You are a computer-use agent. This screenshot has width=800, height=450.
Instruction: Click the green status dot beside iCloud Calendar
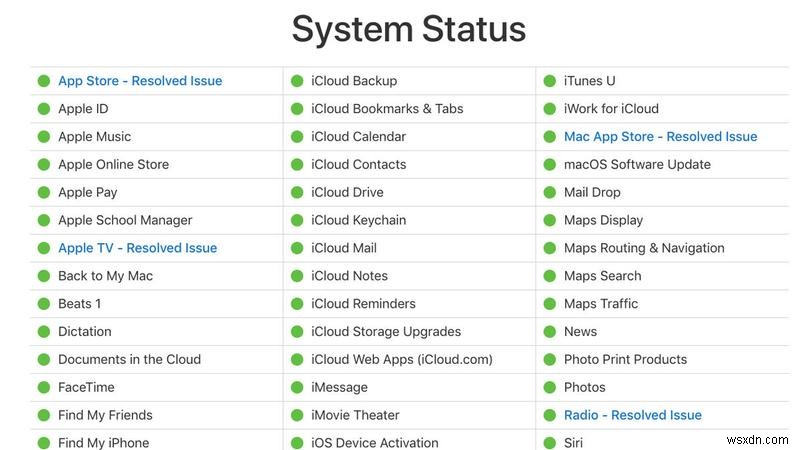tap(297, 137)
